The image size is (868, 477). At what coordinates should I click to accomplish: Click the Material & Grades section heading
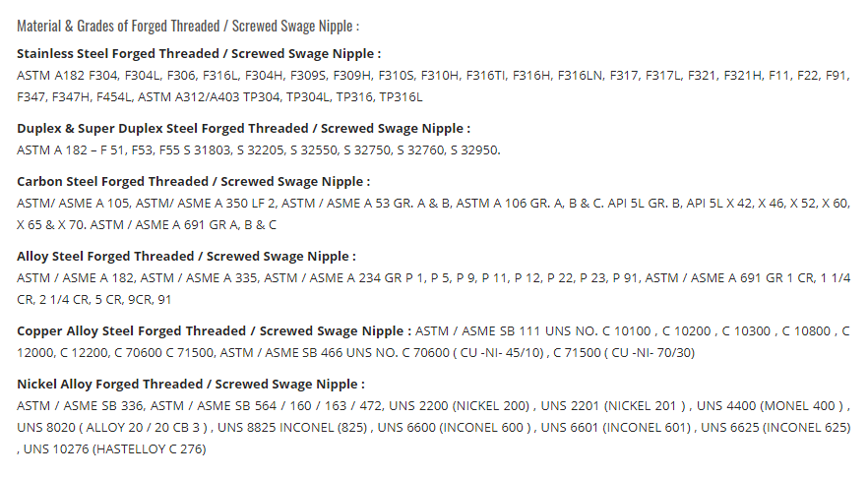pyautogui.click(x=188, y=26)
